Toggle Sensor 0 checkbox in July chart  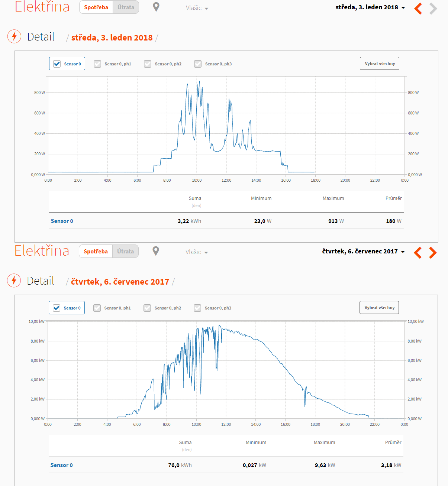click(57, 308)
